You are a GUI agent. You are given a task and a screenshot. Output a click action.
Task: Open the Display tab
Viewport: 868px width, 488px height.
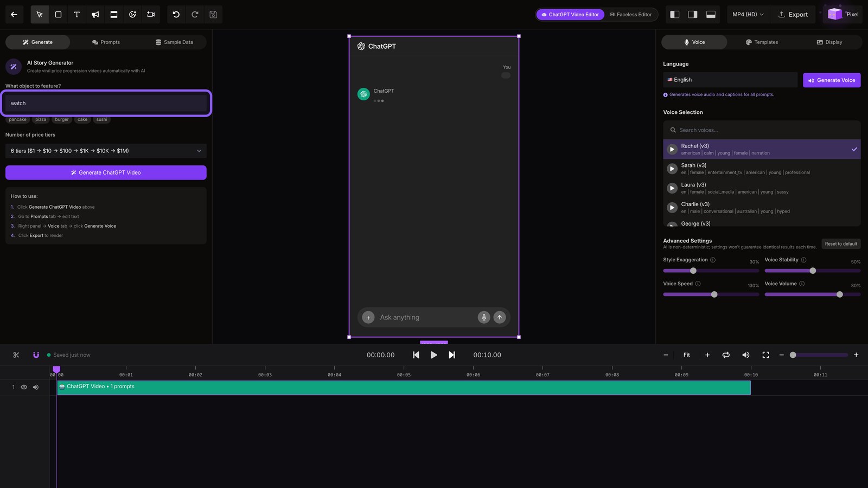click(x=829, y=42)
